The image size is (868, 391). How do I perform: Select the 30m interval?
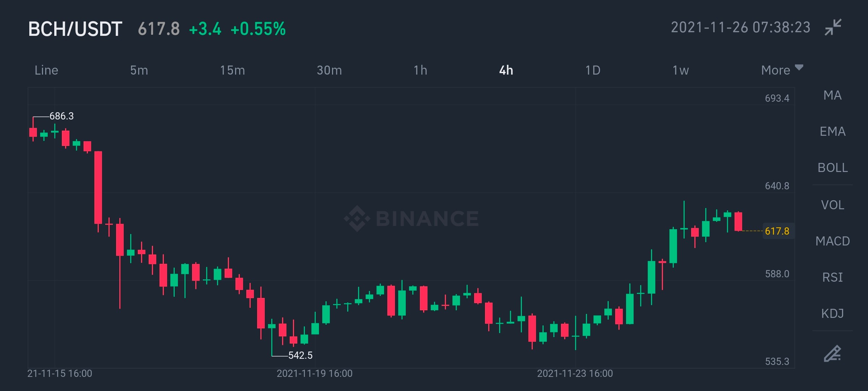pyautogui.click(x=329, y=70)
